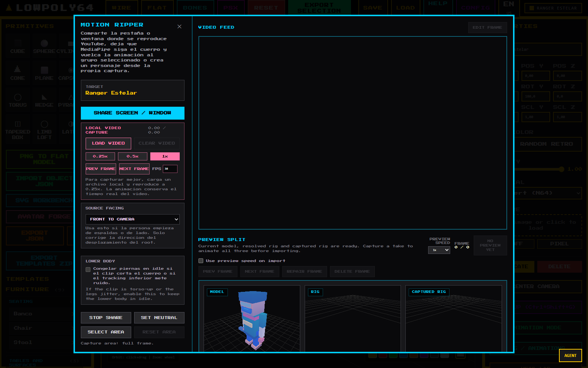Click Stop Share button
The image size is (588, 368).
(x=106, y=318)
